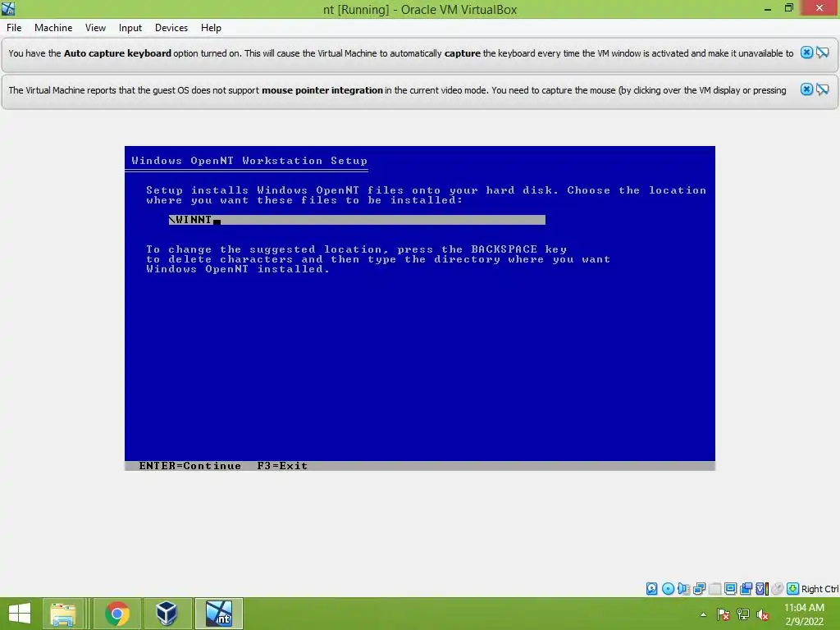
Task: Restore down the VirtualBox VM window
Action: click(788, 8)
